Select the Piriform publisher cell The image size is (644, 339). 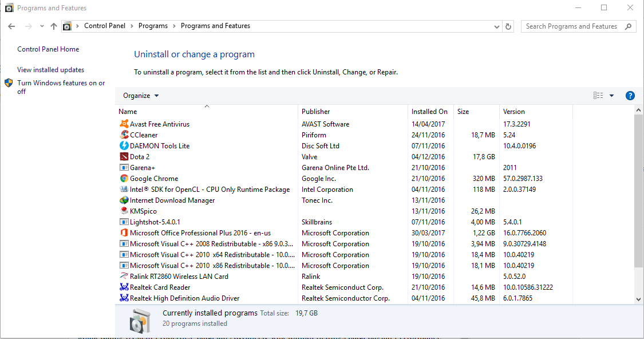314,135
